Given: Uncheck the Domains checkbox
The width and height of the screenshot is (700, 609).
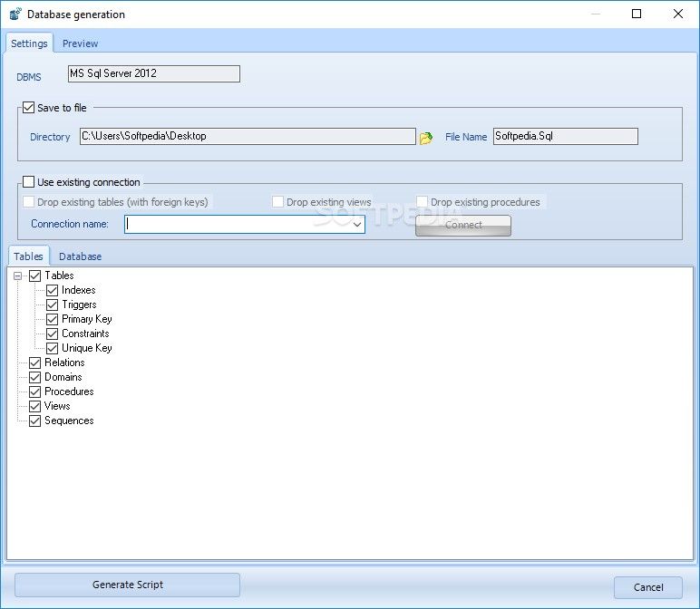Looking at the screenshot, I should click(x=34, y=377).
